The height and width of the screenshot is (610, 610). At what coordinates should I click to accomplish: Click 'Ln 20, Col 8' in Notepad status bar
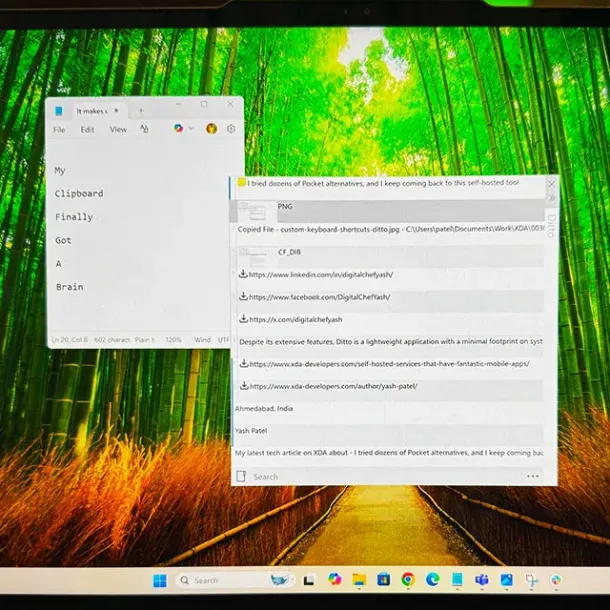[70, 340]
